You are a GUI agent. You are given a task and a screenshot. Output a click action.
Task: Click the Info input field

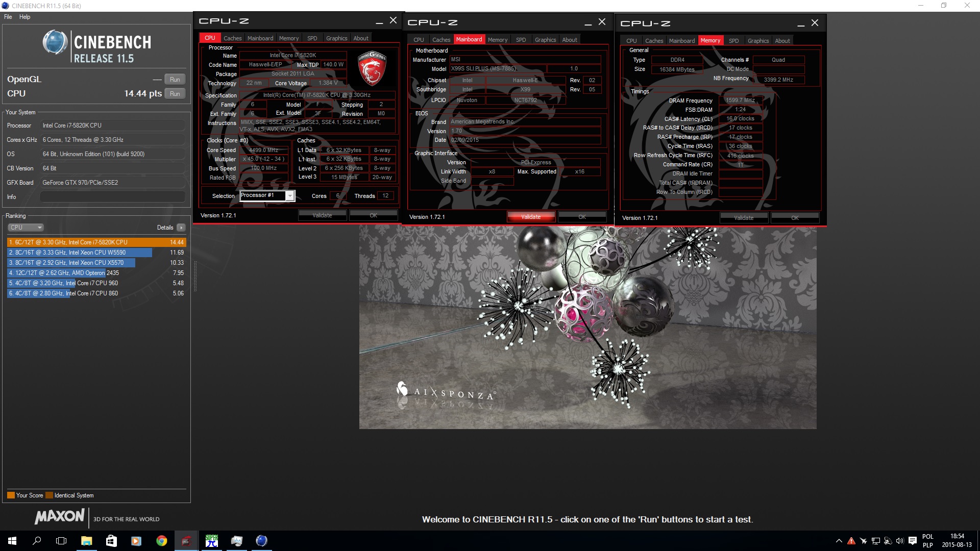click(113, 197)
